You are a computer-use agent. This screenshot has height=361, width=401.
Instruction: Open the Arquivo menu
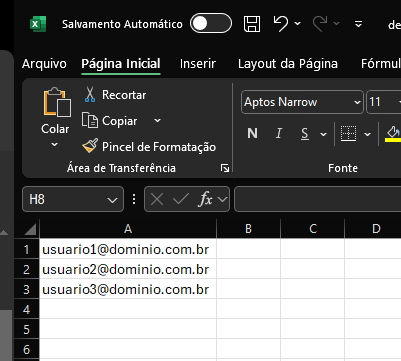pos(44,64)
